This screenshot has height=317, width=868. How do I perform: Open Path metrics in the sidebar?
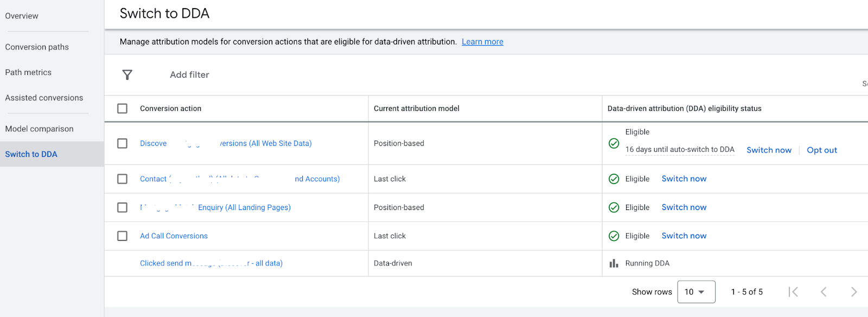(x=28, y=73)
